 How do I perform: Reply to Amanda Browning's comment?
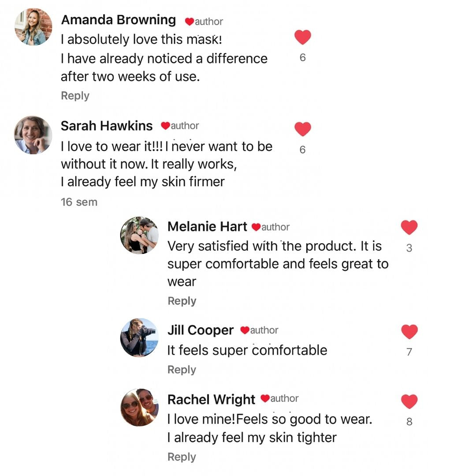click(75, 96)
